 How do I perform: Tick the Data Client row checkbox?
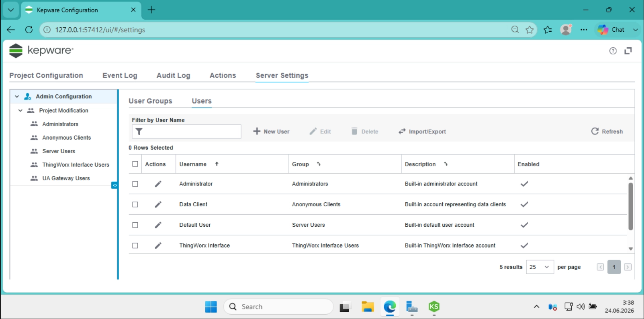[x=135, y=204]
